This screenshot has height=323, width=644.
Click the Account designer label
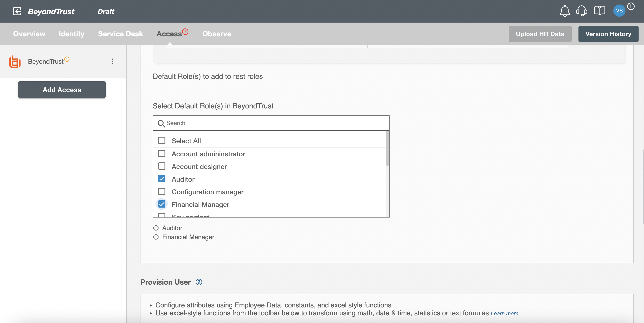199,167
